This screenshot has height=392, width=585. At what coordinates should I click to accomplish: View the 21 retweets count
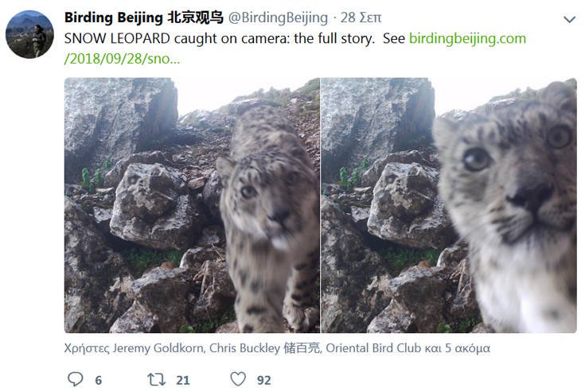pyautogui.click(x=183, y=380)
